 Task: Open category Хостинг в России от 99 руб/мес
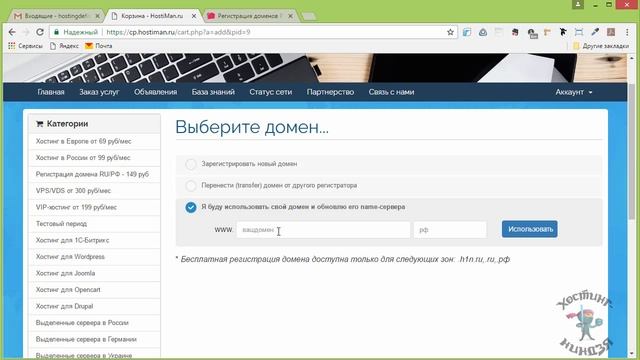click(x=94, y=158)
